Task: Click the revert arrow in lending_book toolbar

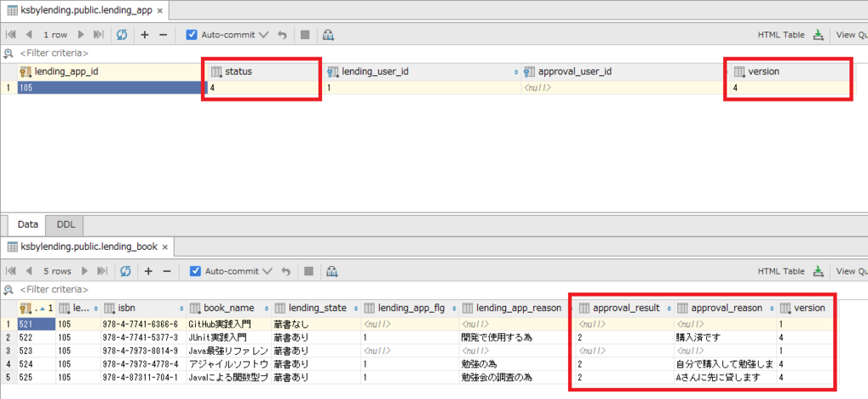Action: click(287, 272)
